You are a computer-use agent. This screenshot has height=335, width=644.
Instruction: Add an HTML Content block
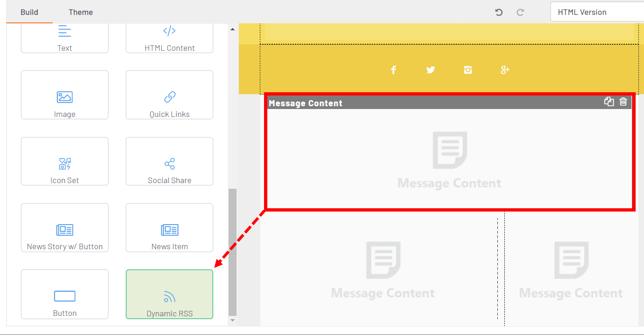coord(169,38)
